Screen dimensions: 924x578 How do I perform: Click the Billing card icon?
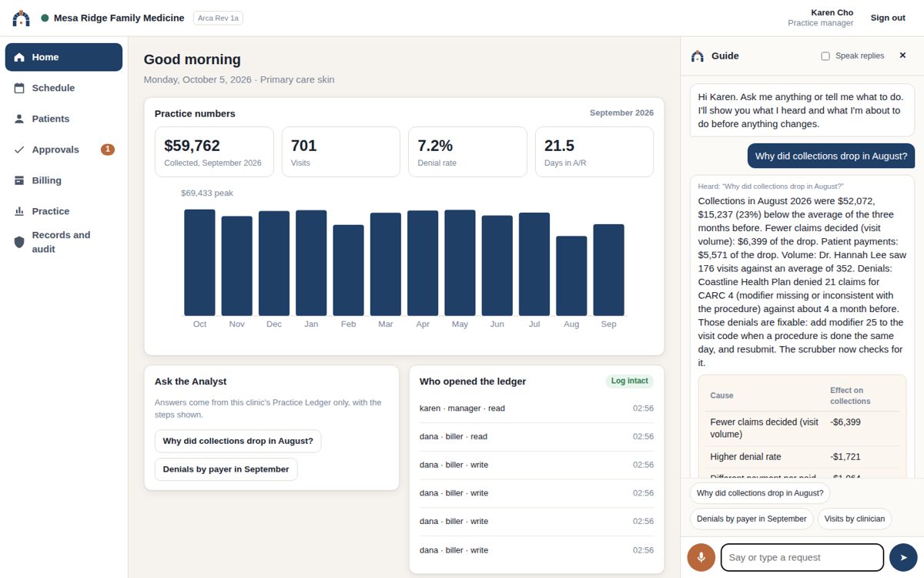coord(19,180)
